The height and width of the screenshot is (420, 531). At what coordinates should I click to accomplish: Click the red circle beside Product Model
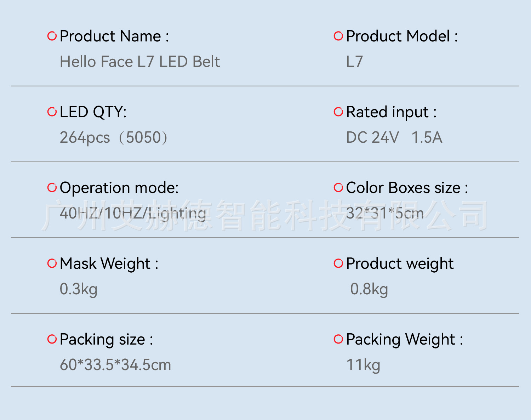click(338, 36)
